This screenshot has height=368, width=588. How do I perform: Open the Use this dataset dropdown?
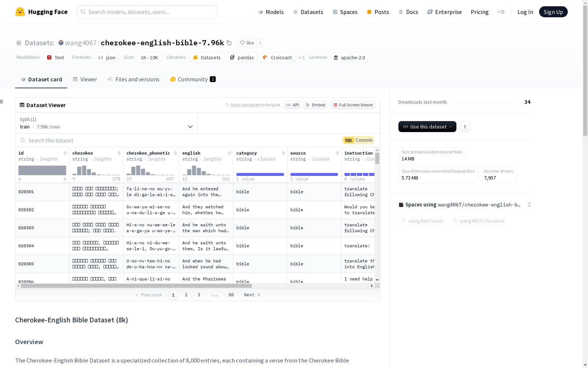[427, 127]
